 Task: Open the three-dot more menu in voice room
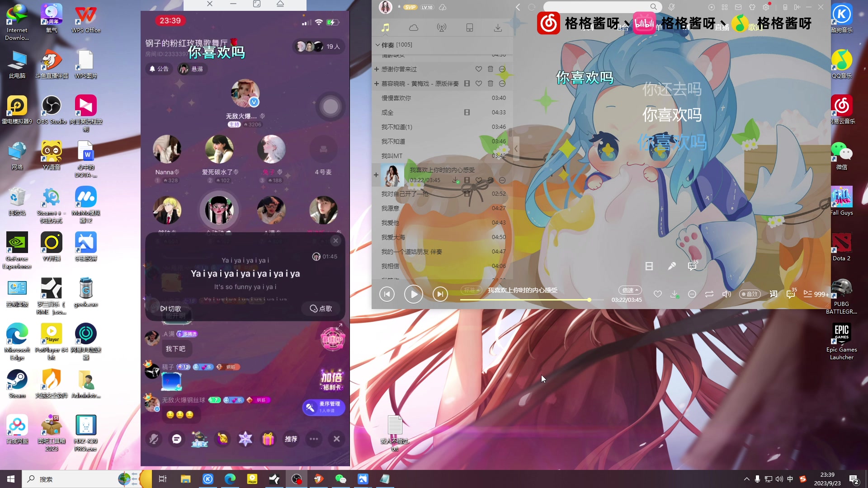[x=314, y=439]
